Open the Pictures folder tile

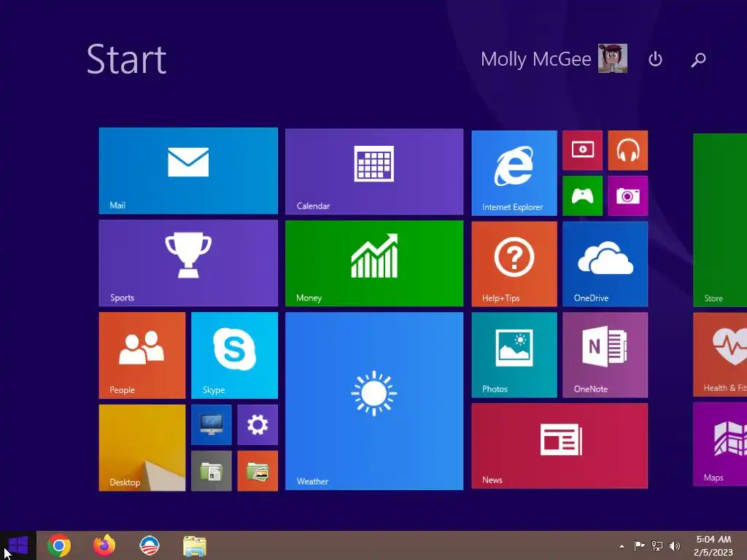tap(258, 471)
